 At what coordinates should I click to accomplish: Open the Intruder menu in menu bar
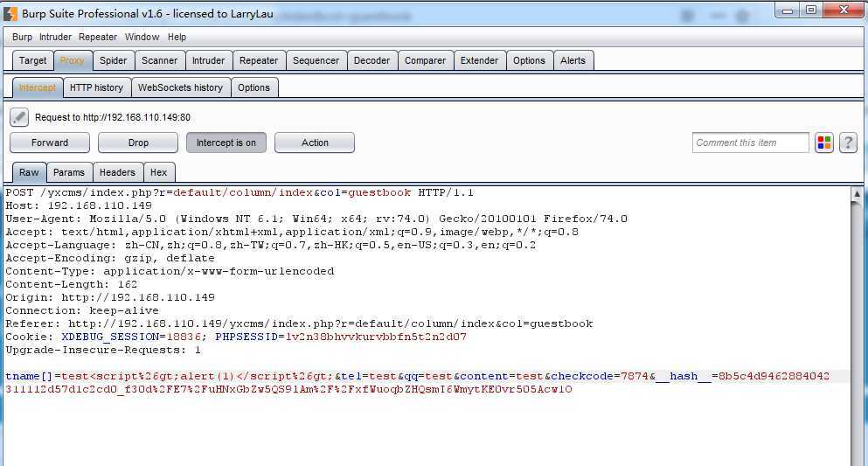55,37
